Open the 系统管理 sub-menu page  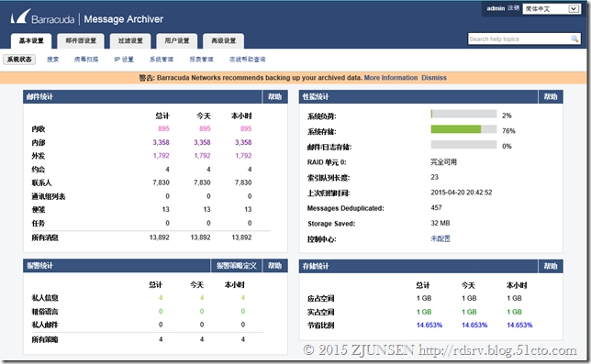162,60
